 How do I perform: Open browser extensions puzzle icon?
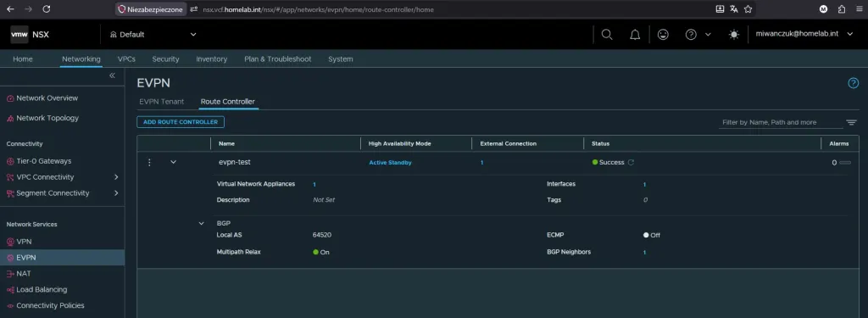842,8
